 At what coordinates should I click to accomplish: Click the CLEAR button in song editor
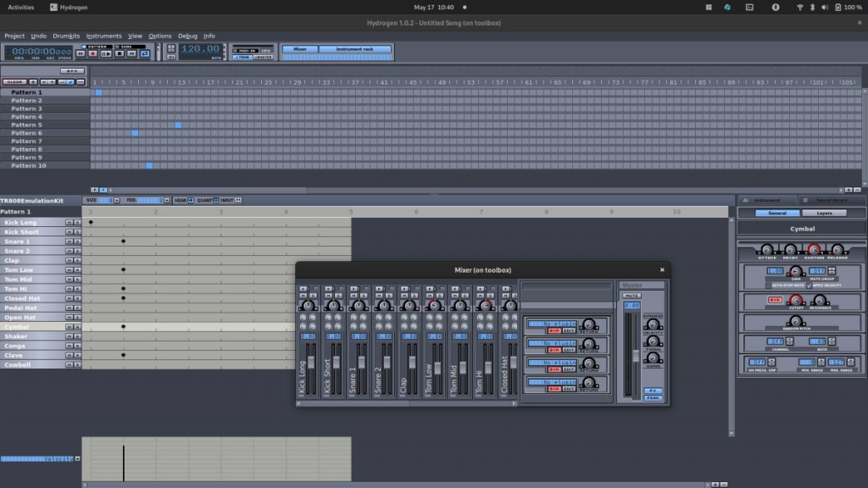click(x=14, y=82)
